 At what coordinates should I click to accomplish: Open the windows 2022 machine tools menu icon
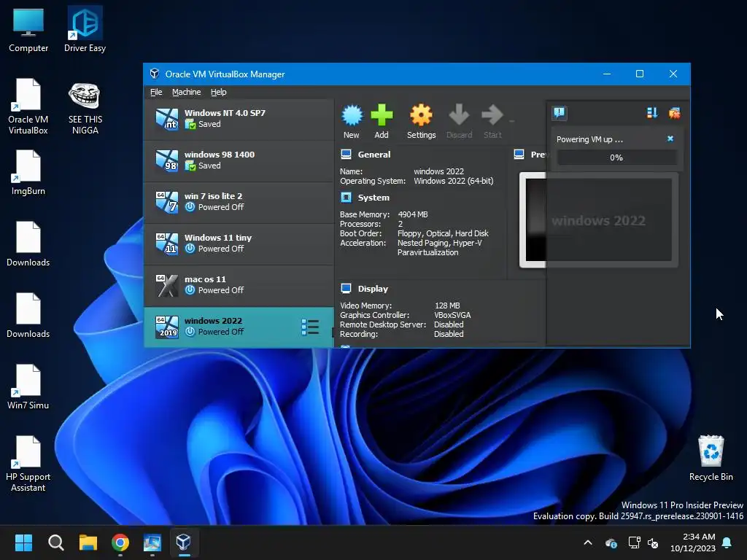[x=310, y=327]
